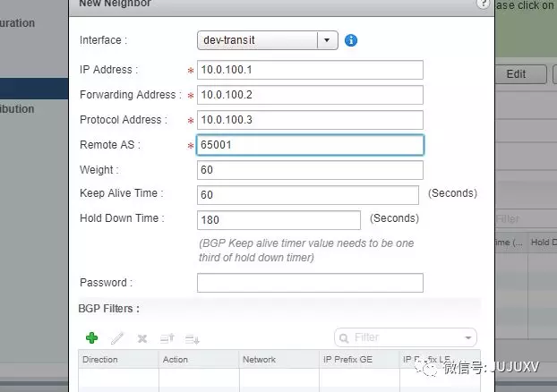557x392 pixels.
Task: Click the empty Password field
Action: pyautogui.click(x=310, y=283)
